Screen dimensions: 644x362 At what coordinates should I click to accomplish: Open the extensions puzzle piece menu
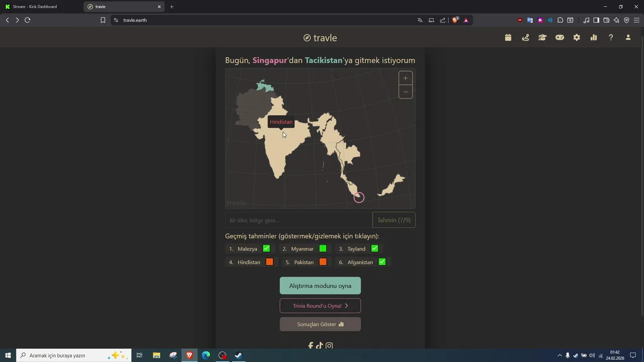click(560, 20)
